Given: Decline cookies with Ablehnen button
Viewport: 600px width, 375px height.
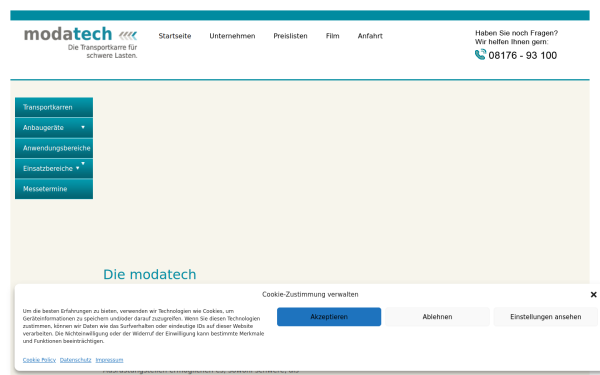Looking at the screenshot, I should (437, 317).
